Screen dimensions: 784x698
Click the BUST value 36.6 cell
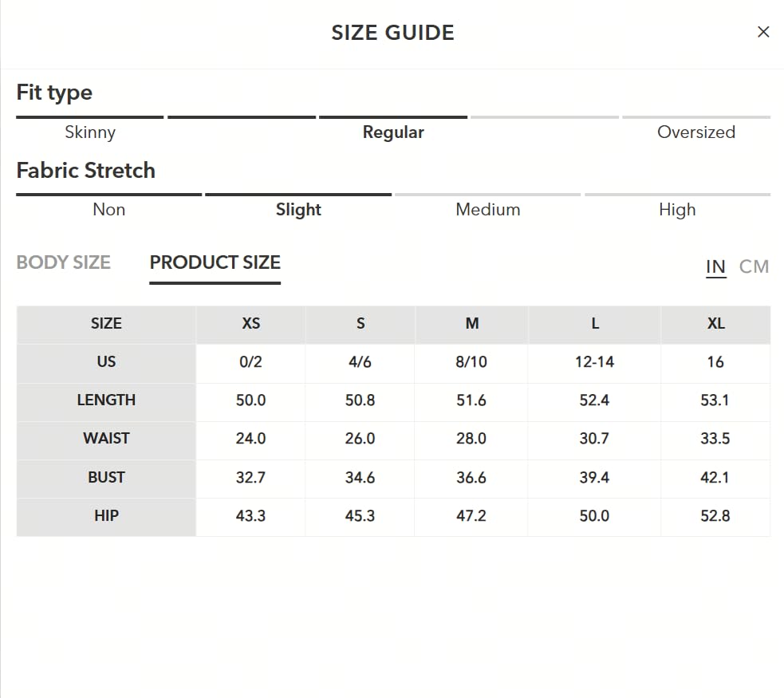click(471, 478)
